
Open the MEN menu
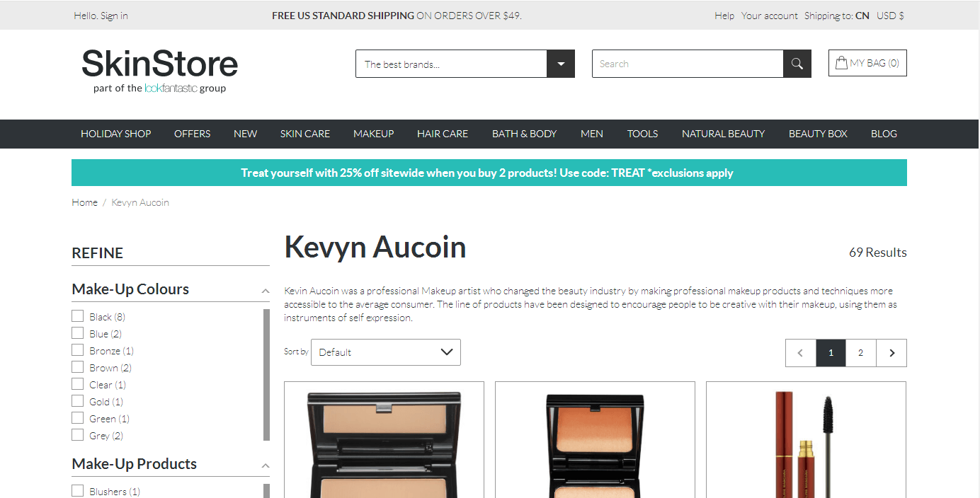point(592,134)
